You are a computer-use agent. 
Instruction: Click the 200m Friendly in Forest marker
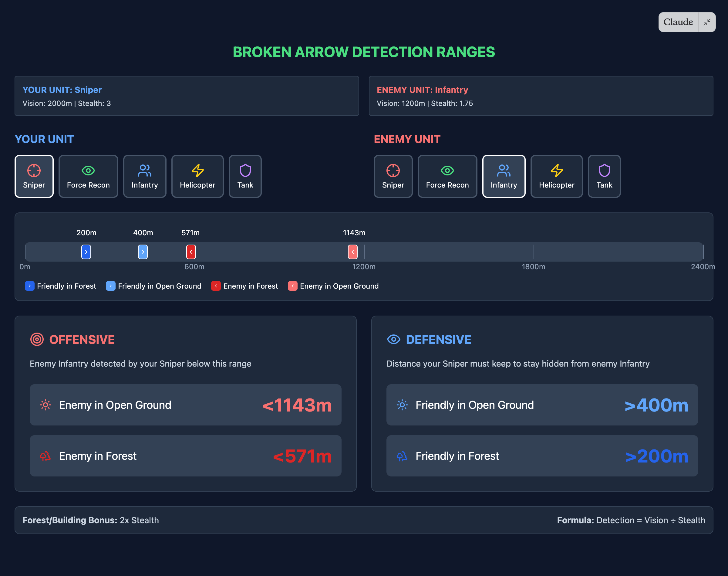[86, 252]
